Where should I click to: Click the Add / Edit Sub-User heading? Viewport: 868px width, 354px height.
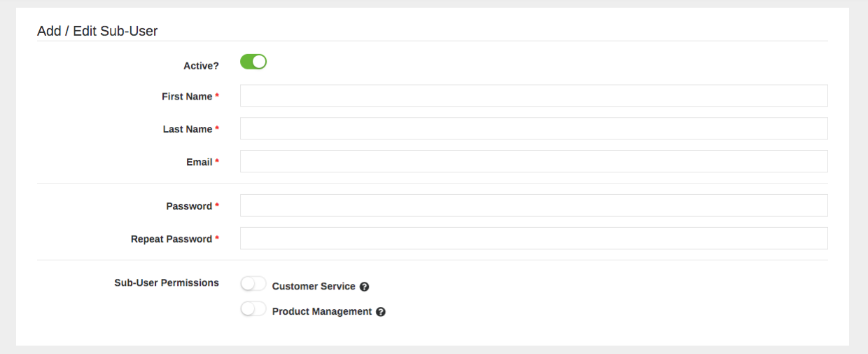click(97, 31)
